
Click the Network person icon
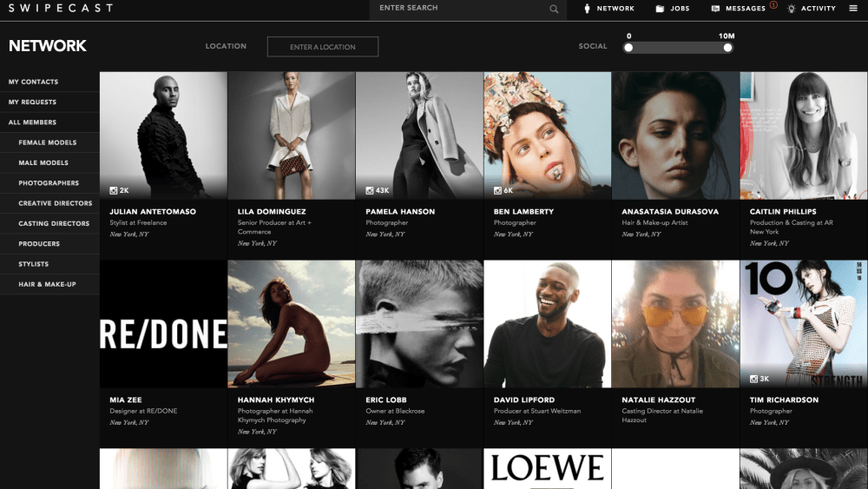(588, 9)
